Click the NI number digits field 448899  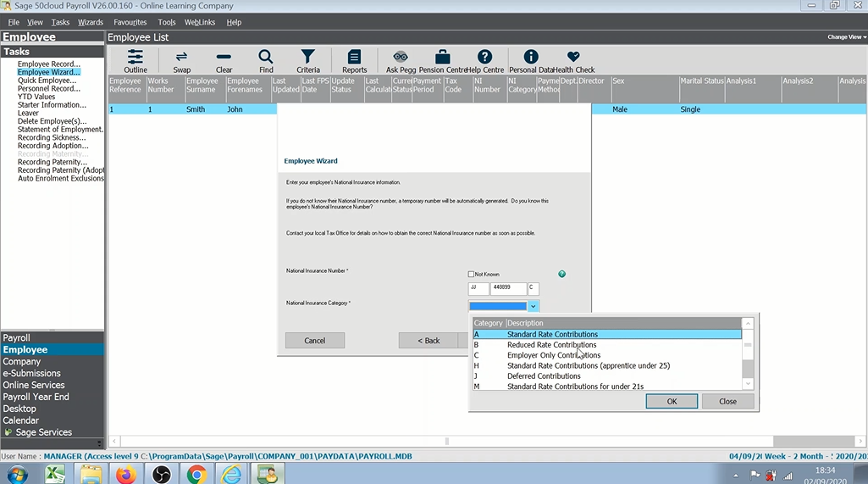508,288
